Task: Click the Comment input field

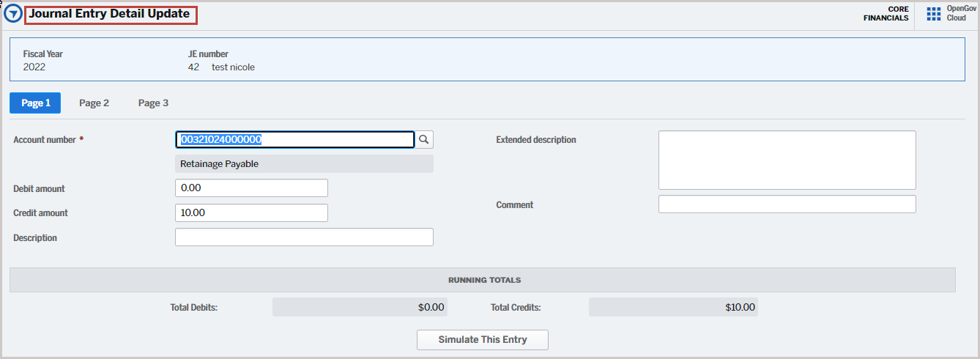Action: (x=787, y=204)
